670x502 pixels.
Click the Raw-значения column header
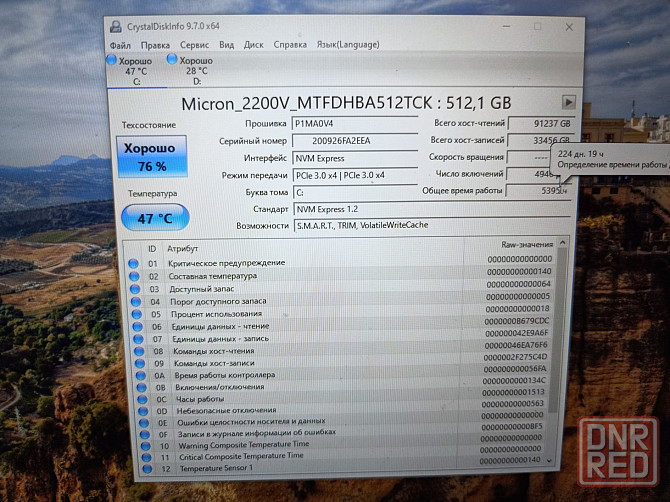[x=524, y=246]
